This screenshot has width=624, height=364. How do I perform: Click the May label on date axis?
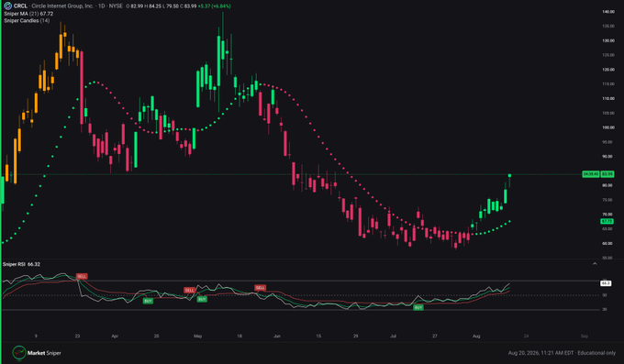point(198,336)
